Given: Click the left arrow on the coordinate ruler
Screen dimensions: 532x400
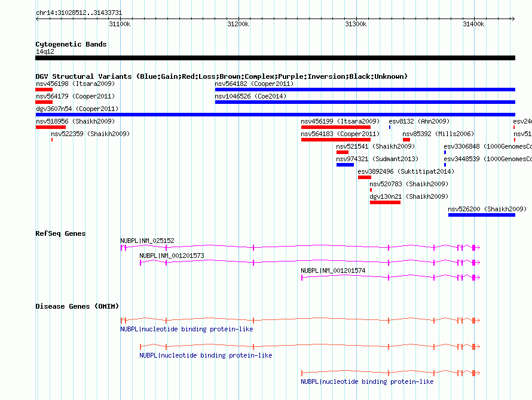Looking at the screenshot, I should (x=37, y=19).
